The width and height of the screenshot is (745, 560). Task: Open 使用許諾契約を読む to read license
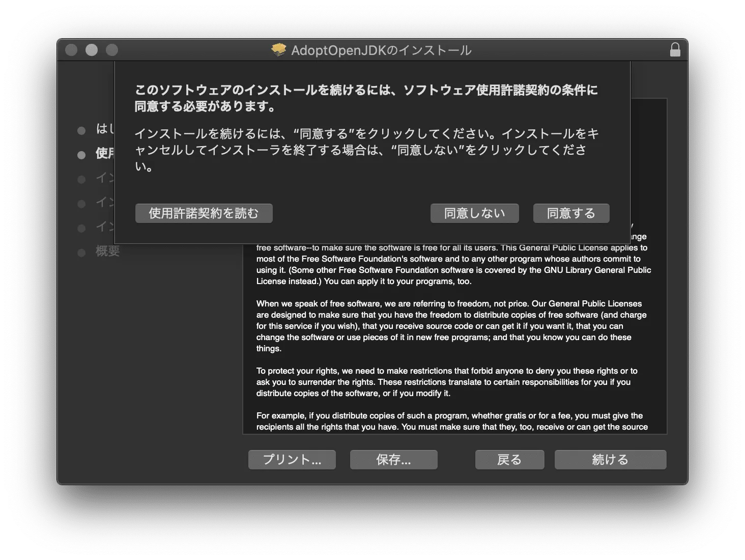pos(204,213)
